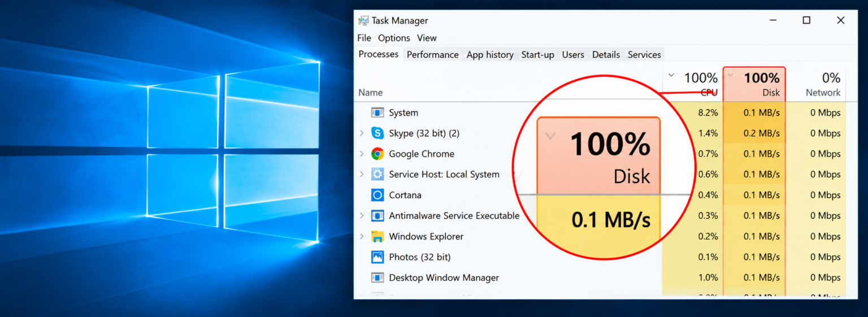Close the Task Manager window
The width and height of the screenshot is (868, 317).
(840, 20)
